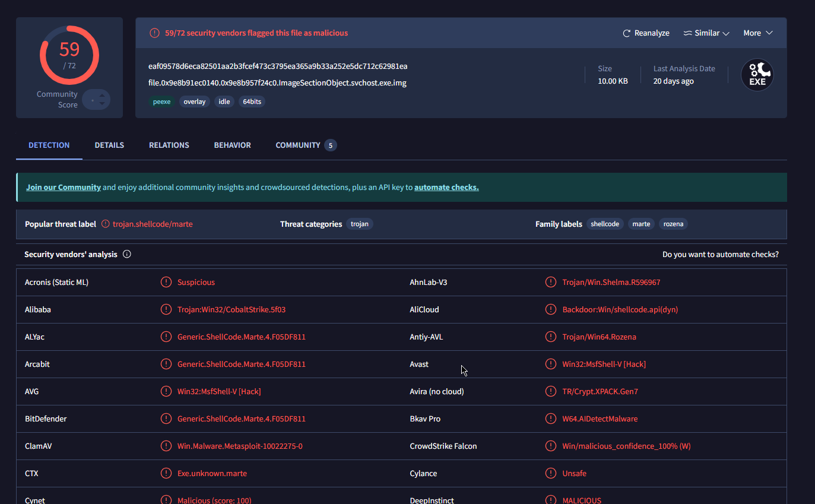This screenshot has width=815, height=504.
Task: Click TR/Crypt.XPACK.Gen7 result
Action: point(600,392)
